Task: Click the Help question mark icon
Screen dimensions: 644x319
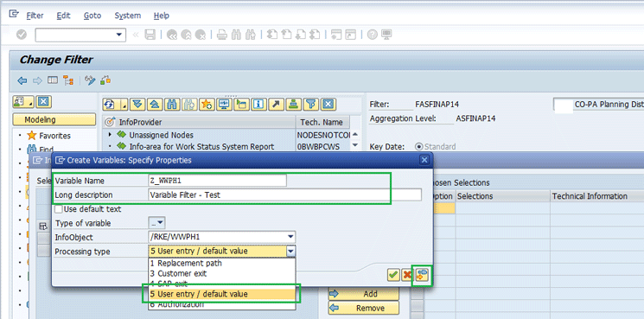Action: (372, 35)
